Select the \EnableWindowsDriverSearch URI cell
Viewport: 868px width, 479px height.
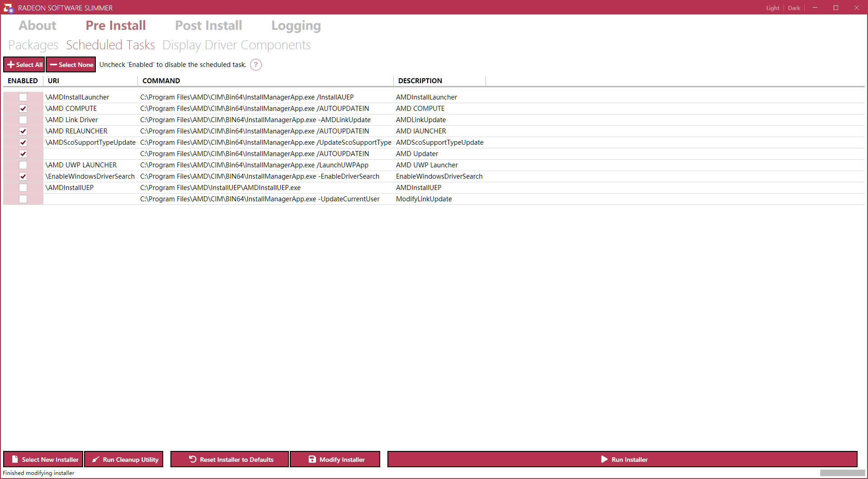90,176
